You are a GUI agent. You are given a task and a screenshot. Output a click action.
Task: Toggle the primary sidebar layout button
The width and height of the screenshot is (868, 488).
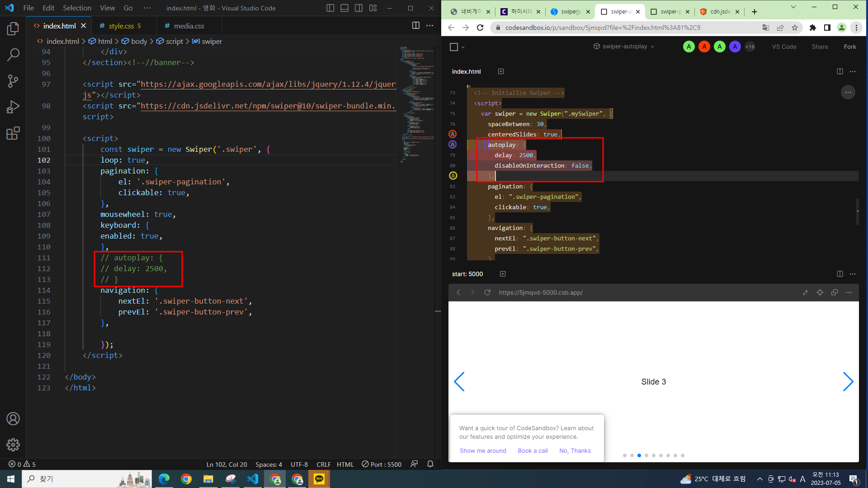[x=330, y=8]
